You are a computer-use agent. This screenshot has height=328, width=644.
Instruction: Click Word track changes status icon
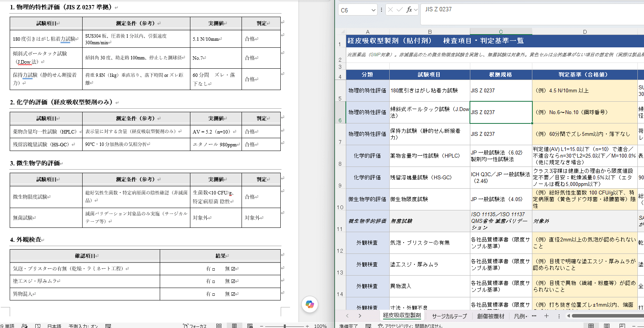click(24, 326)
